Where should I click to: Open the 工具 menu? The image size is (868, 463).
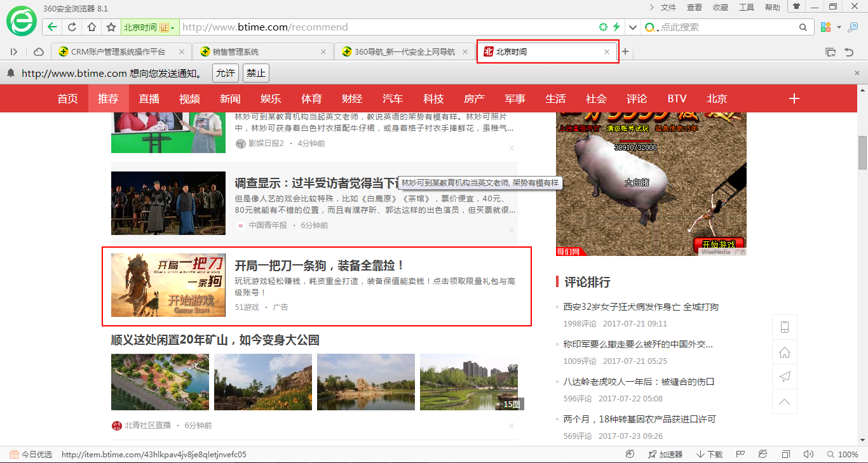click(x=747, y=8)
